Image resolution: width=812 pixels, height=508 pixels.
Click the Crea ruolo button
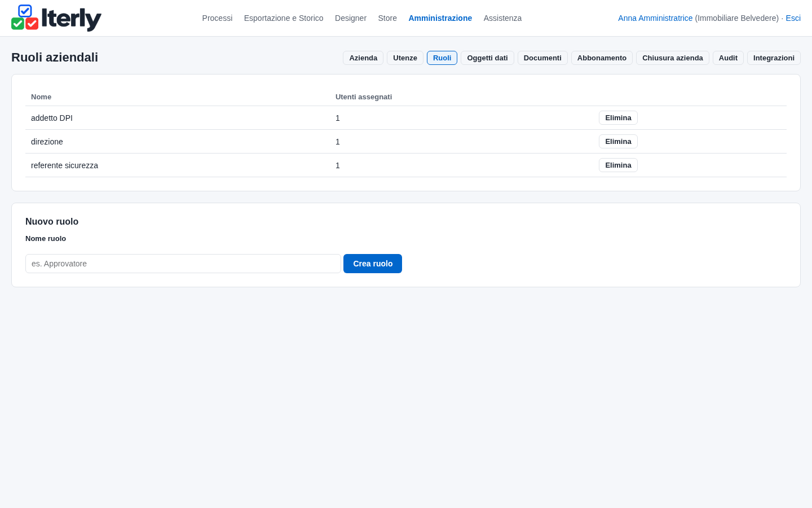point(373,264)
